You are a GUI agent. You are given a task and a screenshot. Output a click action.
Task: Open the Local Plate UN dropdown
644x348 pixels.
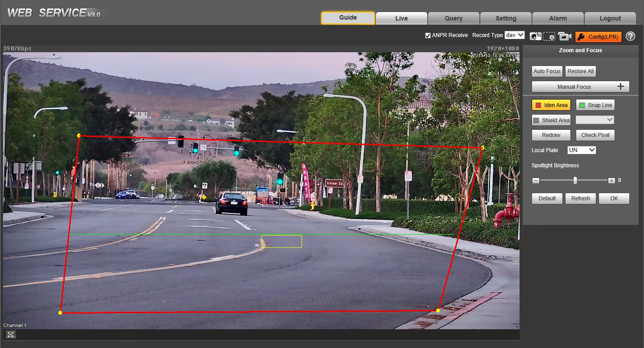[x=582, y=150]
